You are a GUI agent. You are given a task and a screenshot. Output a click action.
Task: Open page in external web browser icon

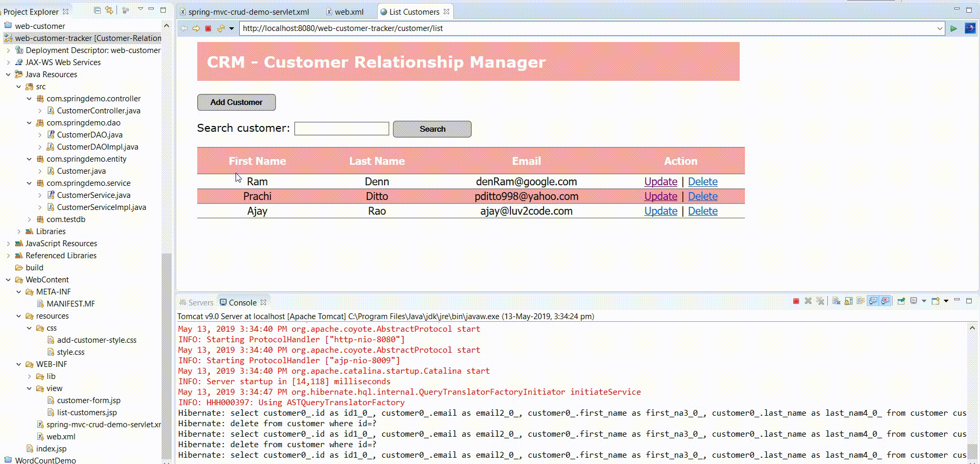click(x=970, y=28)
